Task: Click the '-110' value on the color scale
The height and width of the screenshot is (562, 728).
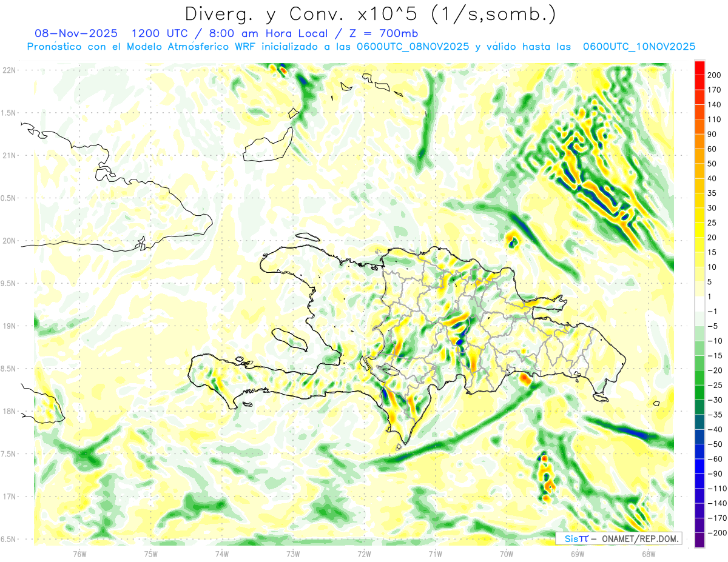Action: click(x=718, y=489)
